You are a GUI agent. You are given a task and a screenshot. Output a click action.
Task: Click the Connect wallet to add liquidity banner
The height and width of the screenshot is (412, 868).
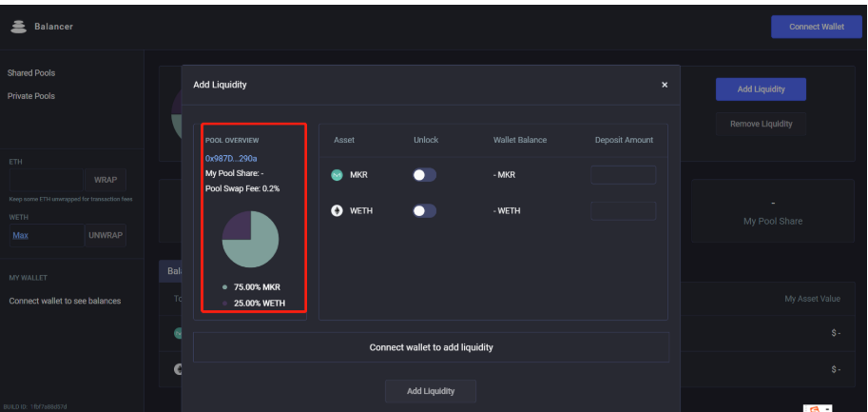[431, 347]
